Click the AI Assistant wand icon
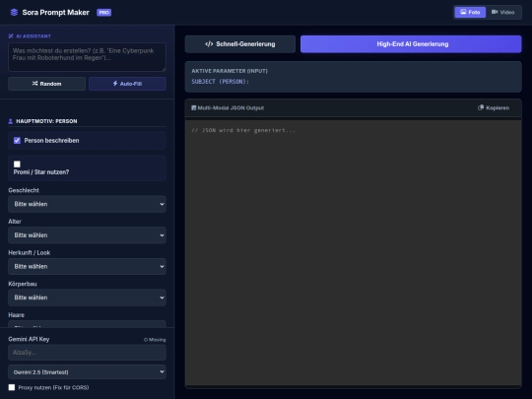Image resolution: width=532 pixels, height=399 pixels. [x=11, y=36]
